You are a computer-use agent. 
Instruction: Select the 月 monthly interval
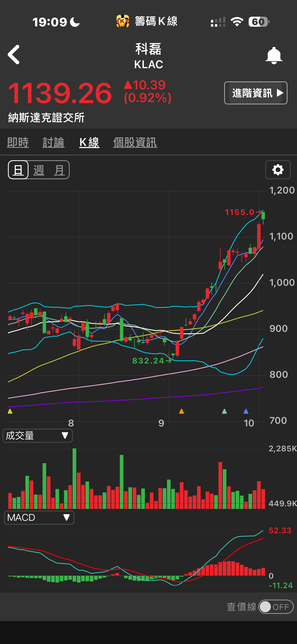point(59,170)
